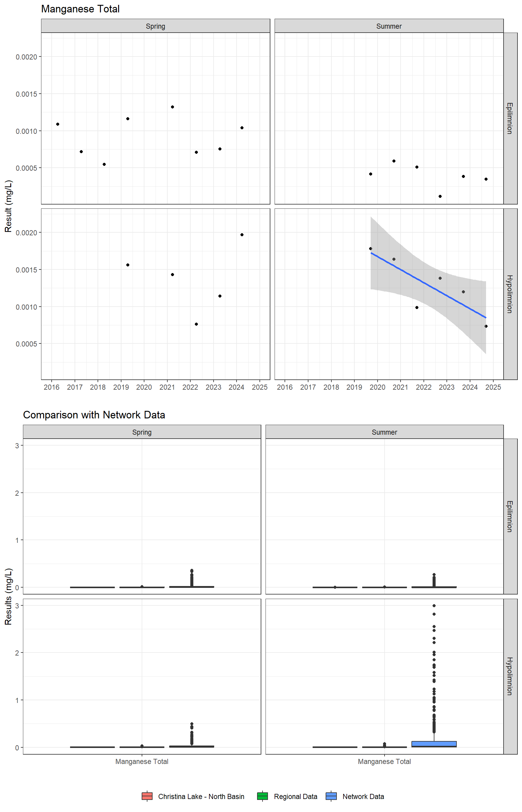Click the '0.0005' y-axis label on the Hypolimnion row
Screen dimensions: 522x812
27,344
